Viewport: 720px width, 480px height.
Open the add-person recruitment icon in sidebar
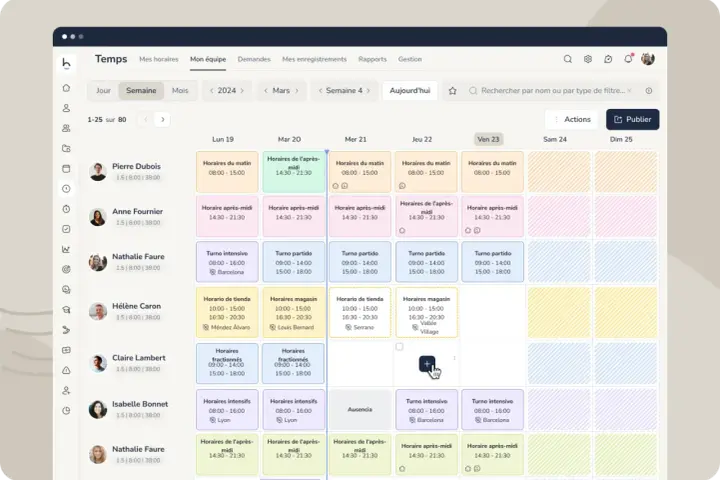[x=66, y=390]
